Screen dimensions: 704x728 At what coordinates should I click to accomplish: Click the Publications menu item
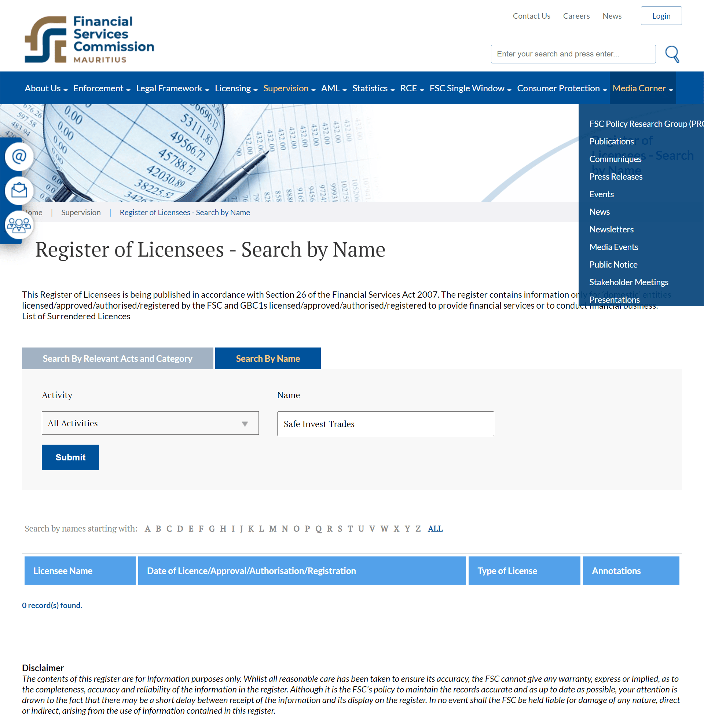coord(611,141)
